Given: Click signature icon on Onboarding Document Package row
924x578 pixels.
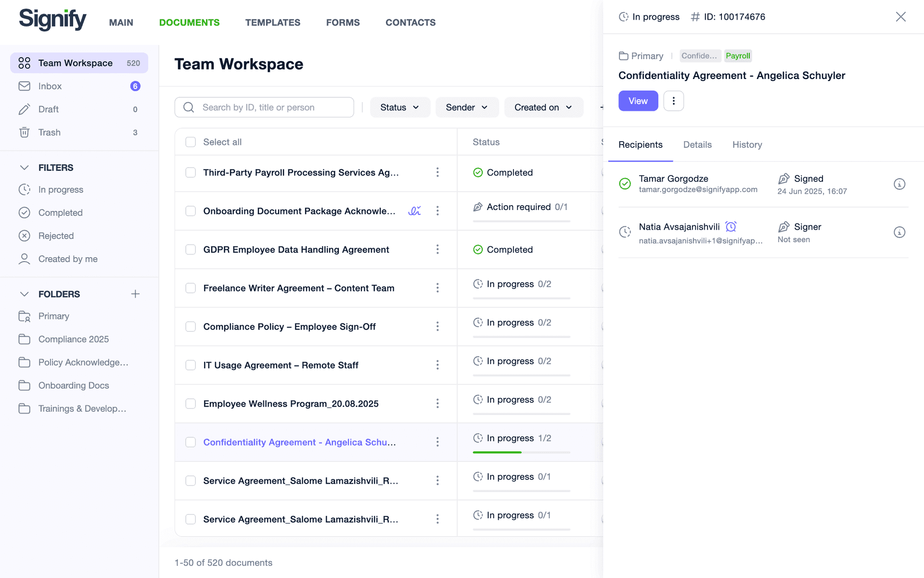Looking at the screenshot, I should click(414, 210).
